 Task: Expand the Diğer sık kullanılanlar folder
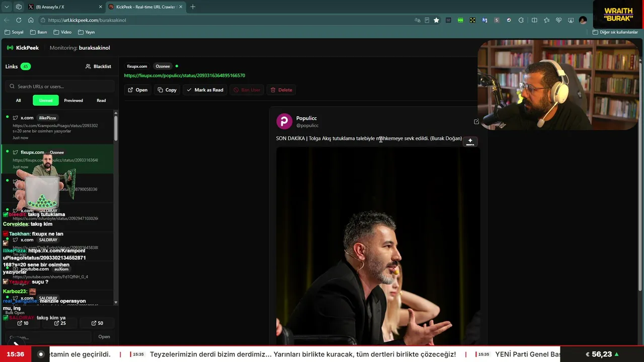[x=615, y=32]
